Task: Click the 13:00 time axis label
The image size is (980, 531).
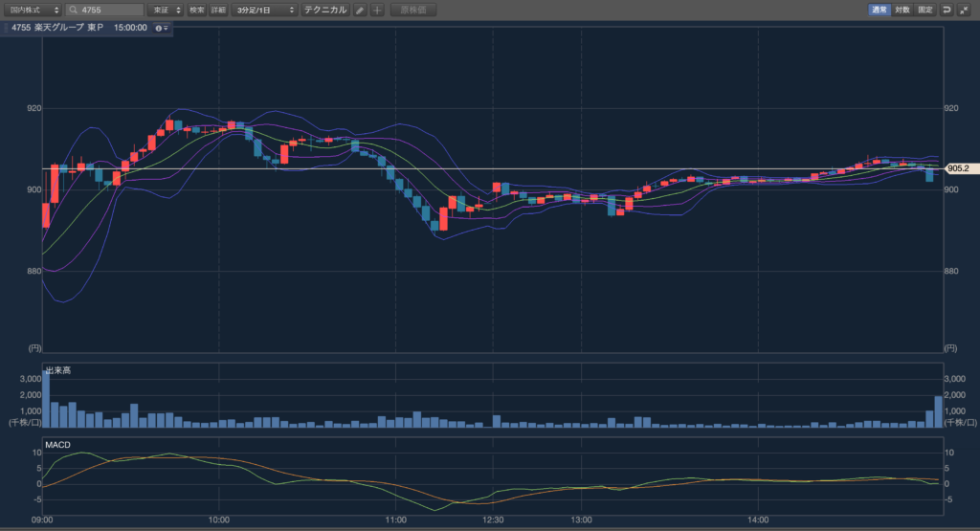Action: pyautogui.click(x=581, y=520)
